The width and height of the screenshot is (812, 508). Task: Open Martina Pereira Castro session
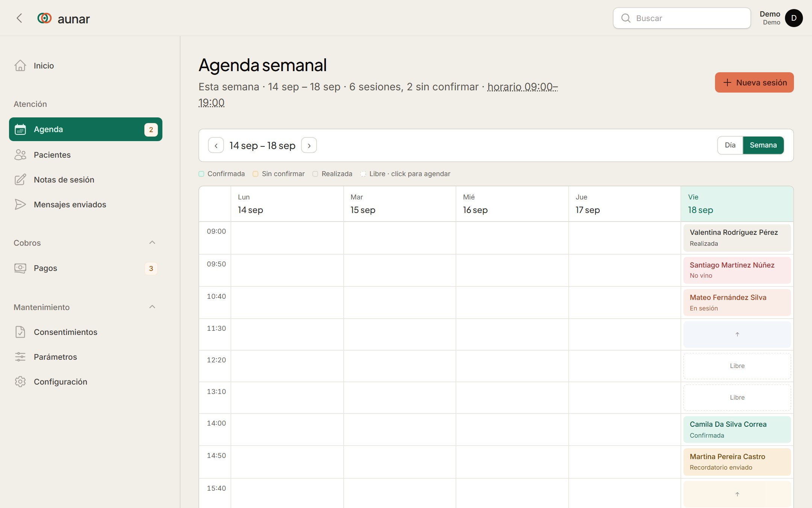737,462
